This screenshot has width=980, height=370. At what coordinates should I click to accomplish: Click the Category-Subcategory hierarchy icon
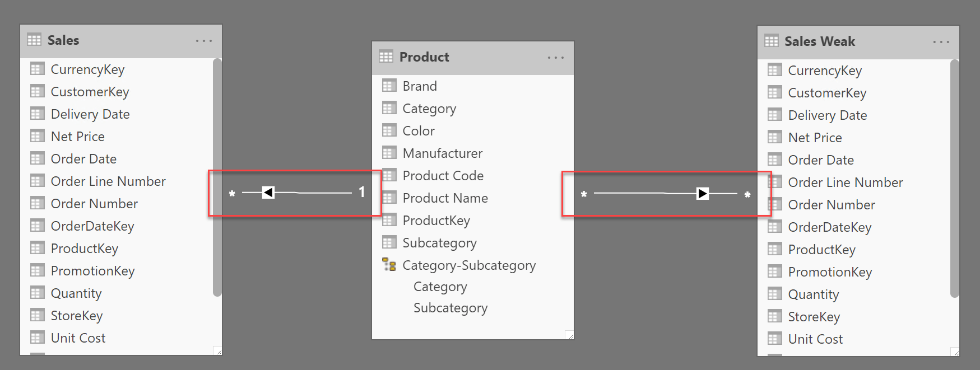389,265
